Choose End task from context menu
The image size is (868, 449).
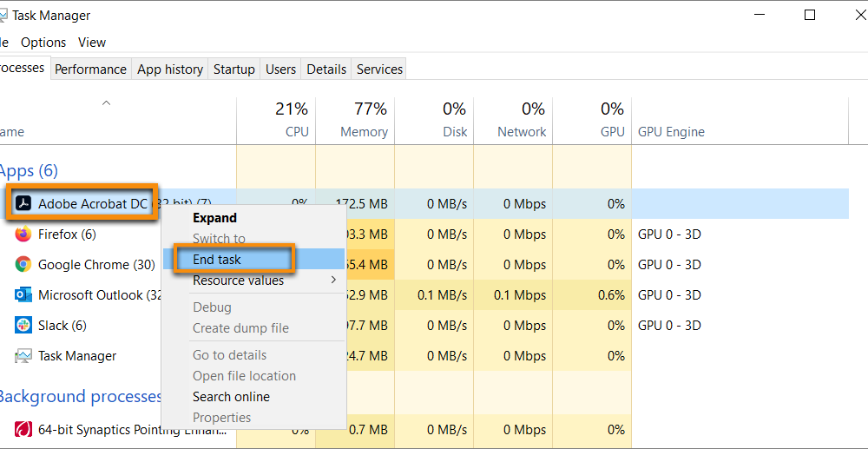pos(217,260)
